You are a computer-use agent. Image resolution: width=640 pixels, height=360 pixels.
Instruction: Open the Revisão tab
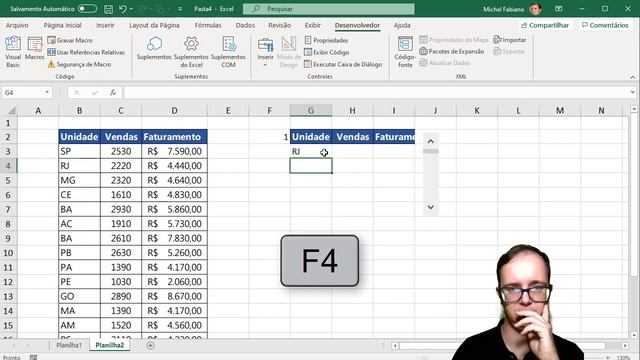click(x=280, y=25)
